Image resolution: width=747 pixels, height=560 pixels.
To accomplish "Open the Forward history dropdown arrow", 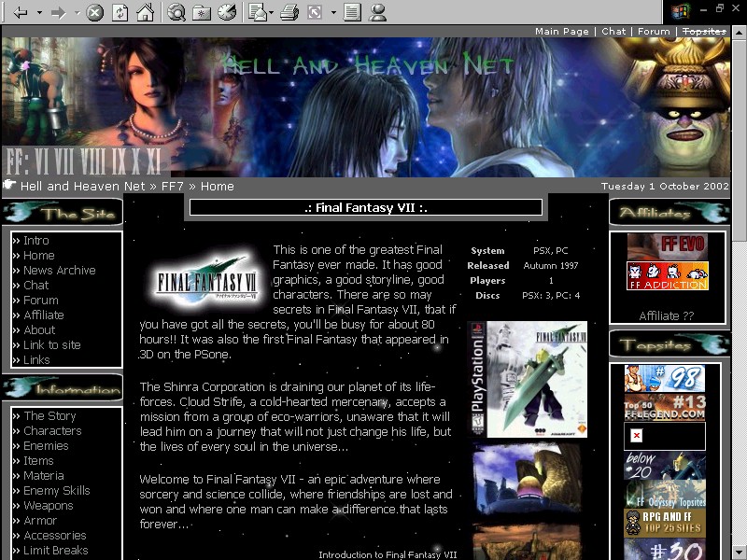I will 78,12.
